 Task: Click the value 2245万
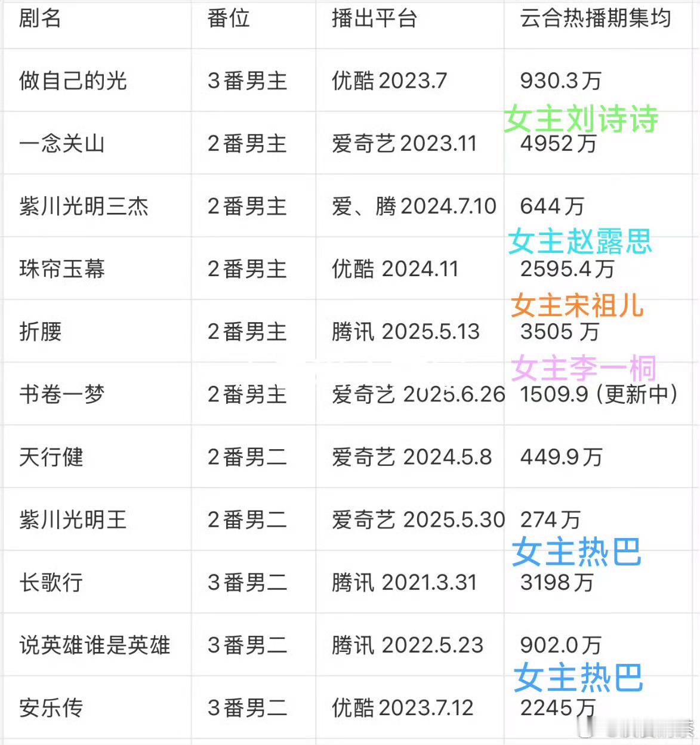558,708
